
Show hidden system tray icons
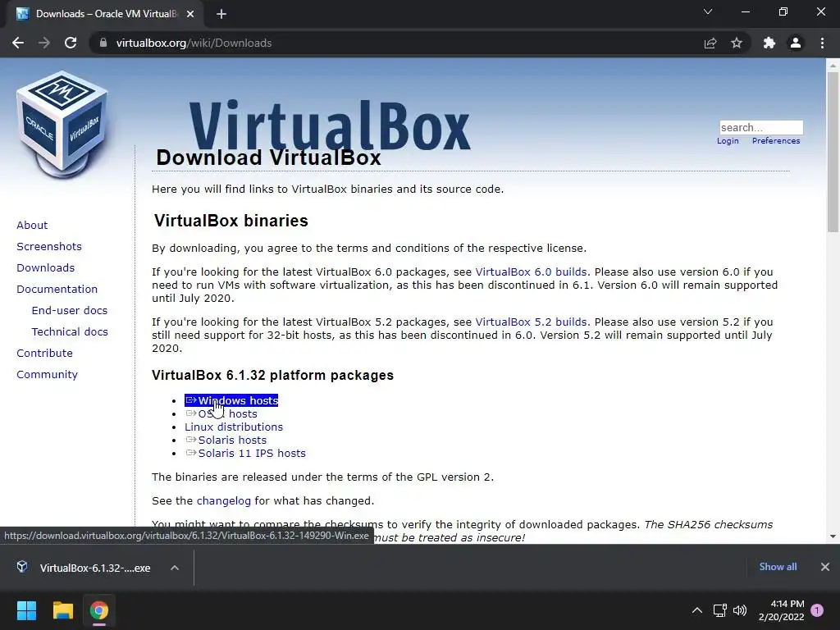coord(697,610)
